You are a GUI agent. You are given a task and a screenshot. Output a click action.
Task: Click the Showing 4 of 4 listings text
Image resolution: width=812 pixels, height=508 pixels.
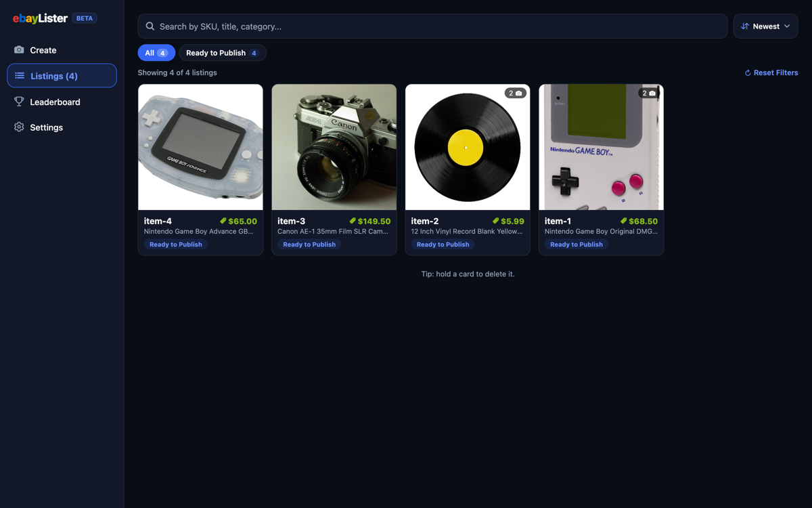[x=177, y=72]
